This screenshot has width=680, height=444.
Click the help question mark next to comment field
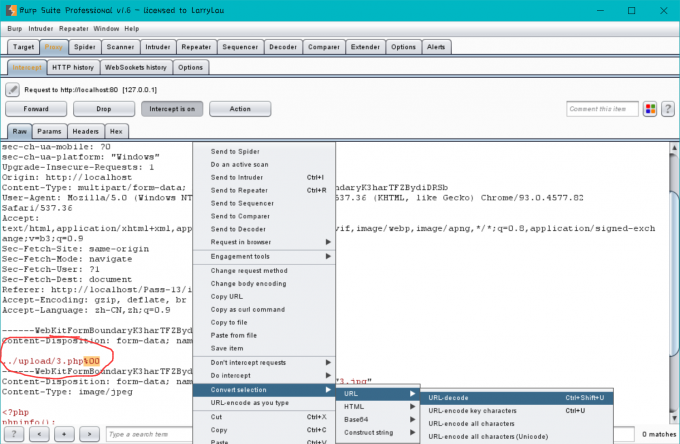coord(668,109)
